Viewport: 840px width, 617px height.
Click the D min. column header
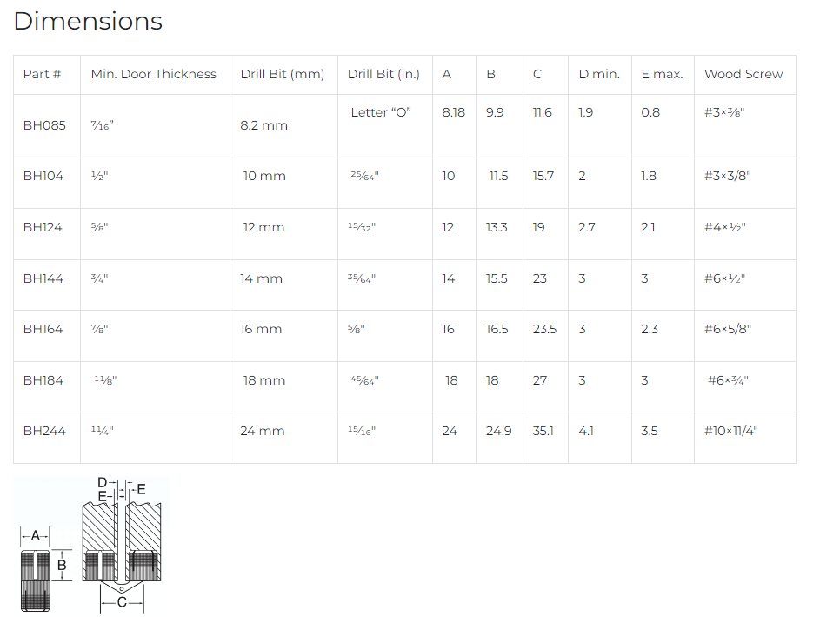[599, 74]
